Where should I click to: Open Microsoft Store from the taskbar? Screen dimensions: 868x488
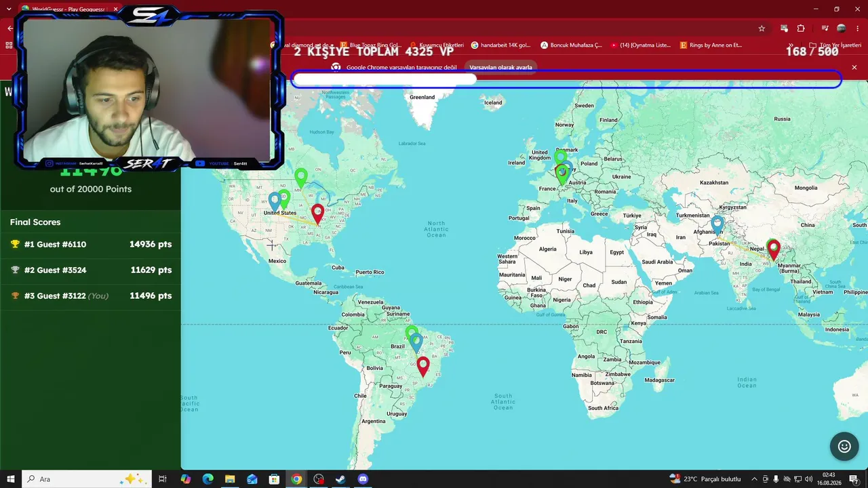pyautogui.click(x=274, y=479)
